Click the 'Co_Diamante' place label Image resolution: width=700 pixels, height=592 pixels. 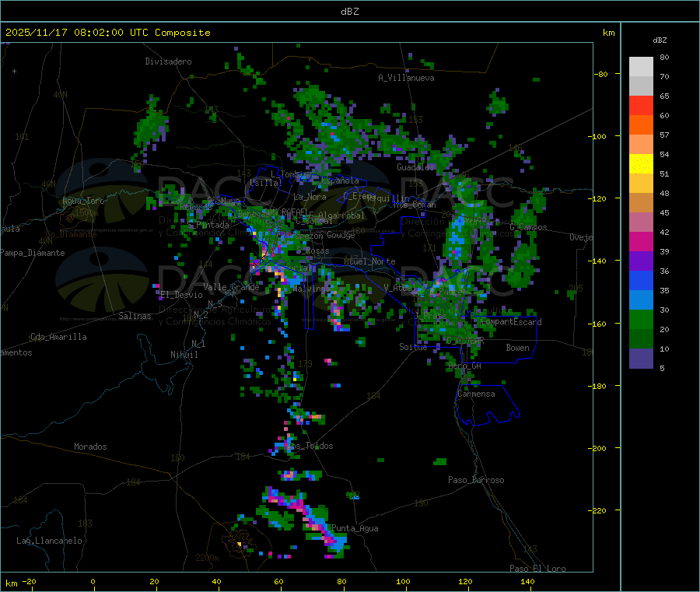pyautogui.click(x=71, y=234)
